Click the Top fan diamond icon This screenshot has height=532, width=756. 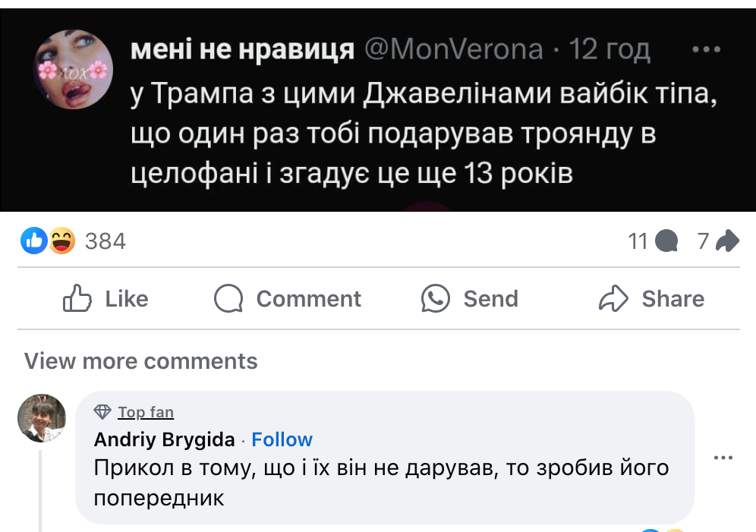pyautogui.click(x=102, y=412)
